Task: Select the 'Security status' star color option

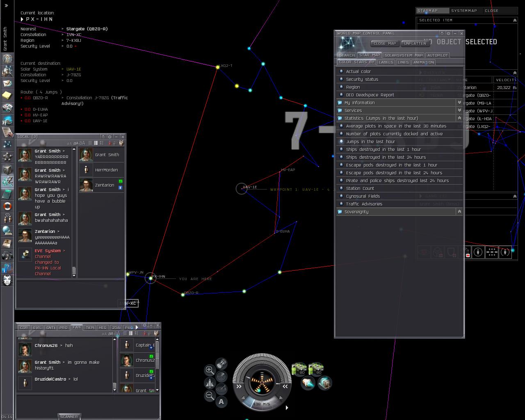Action: point(362,79)
